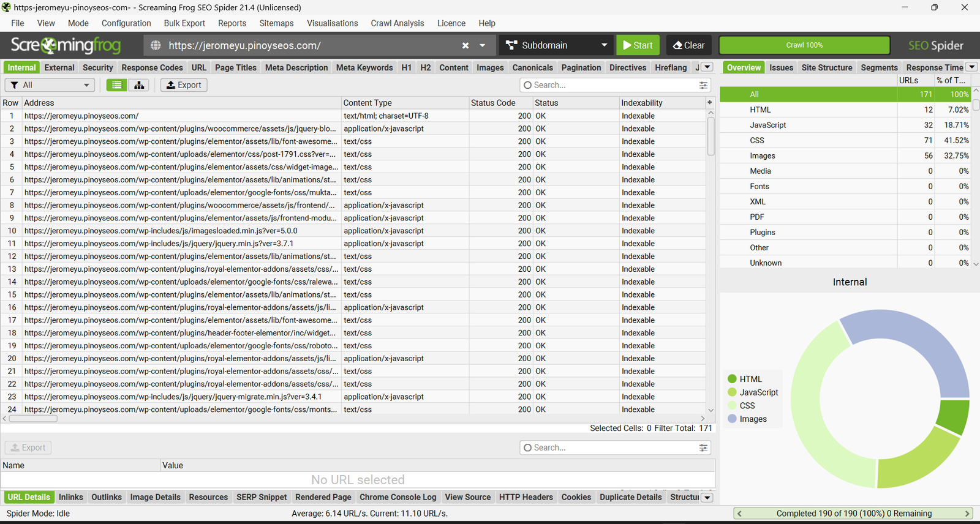Click the HTML legend color swatch
980x524 pixels.
coord(732,379)
